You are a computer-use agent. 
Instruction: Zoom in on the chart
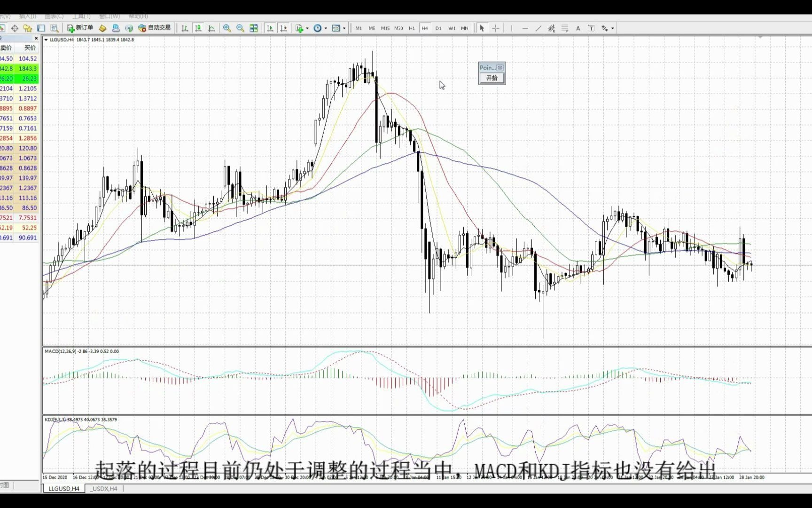227,28
